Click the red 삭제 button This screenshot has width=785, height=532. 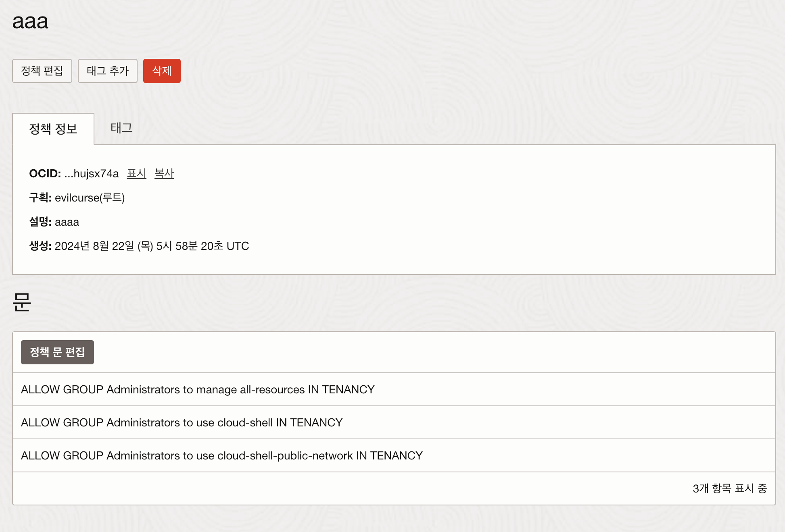(x=162, y=71)
